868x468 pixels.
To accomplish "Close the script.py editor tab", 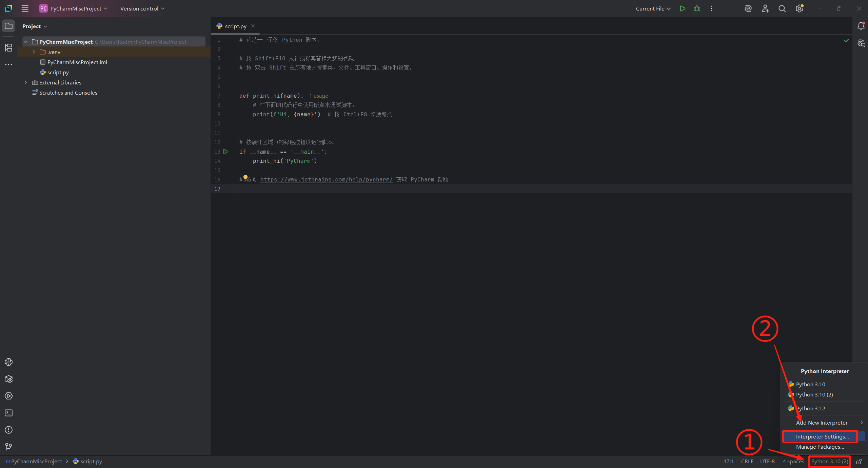I will coord(253,26).
